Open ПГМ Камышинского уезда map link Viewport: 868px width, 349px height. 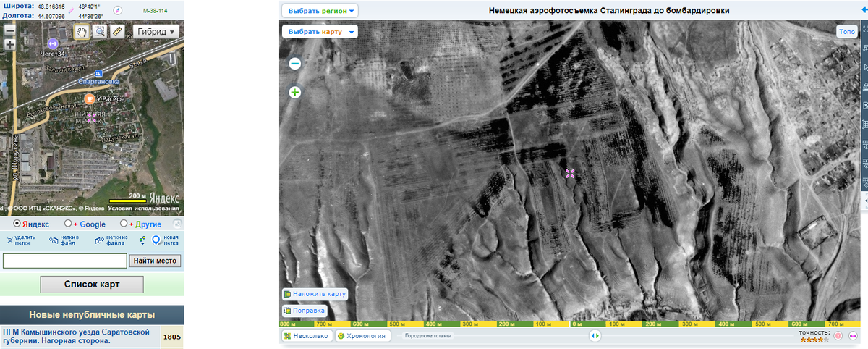77,336
